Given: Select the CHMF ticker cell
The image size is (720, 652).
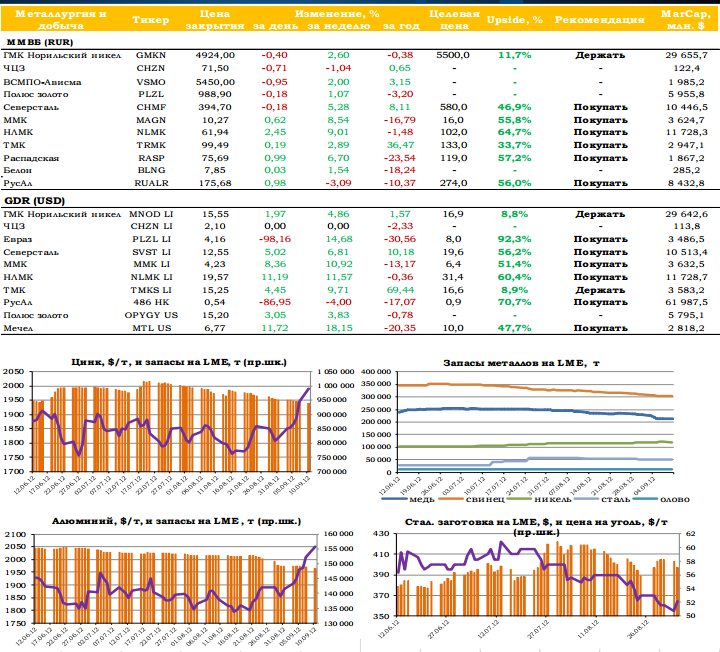Looking at the screenshot, I should [x=151, y=107].
